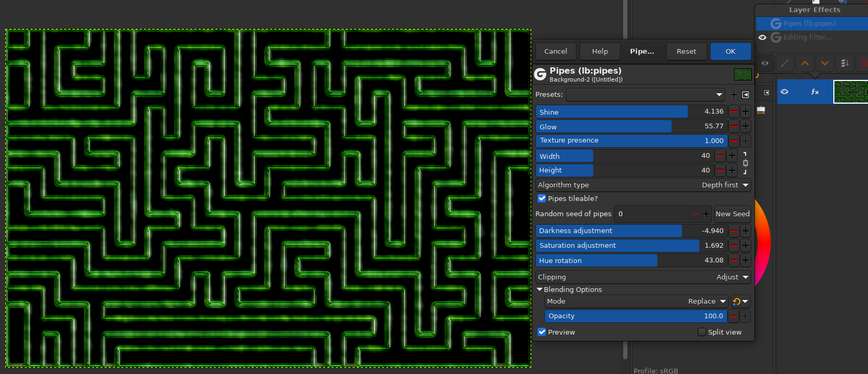Lower the effect with the down arrow
868x374 pixels.
pyautogui.click(x=825, y=64)
